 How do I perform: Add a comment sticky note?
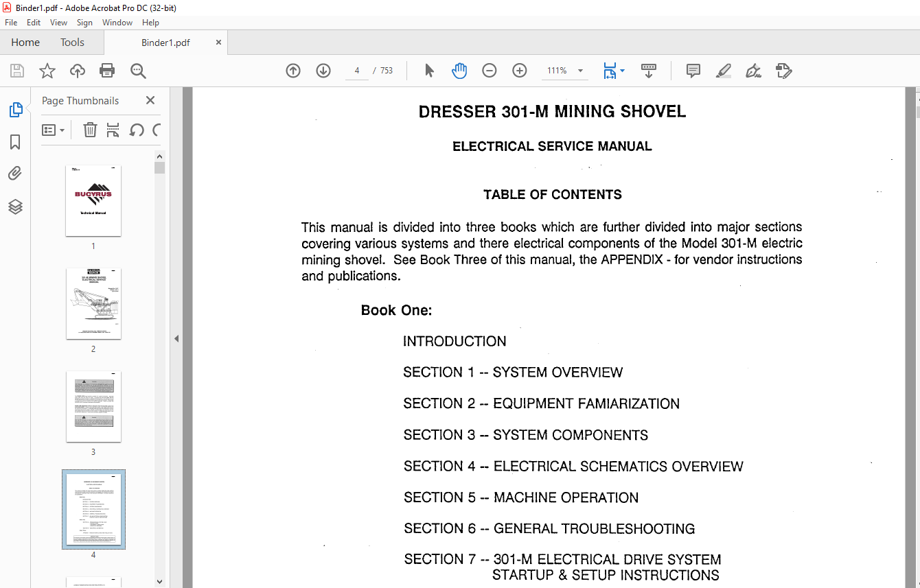693,71
